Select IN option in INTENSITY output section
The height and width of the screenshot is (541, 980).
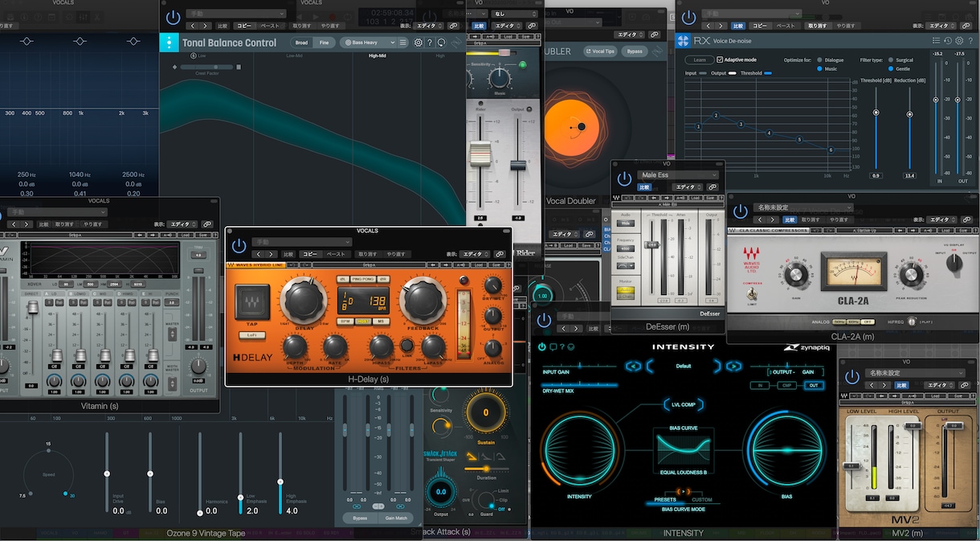(760, 385)
